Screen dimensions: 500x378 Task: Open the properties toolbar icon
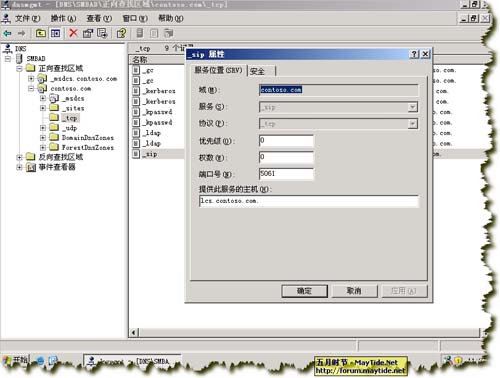88,33
